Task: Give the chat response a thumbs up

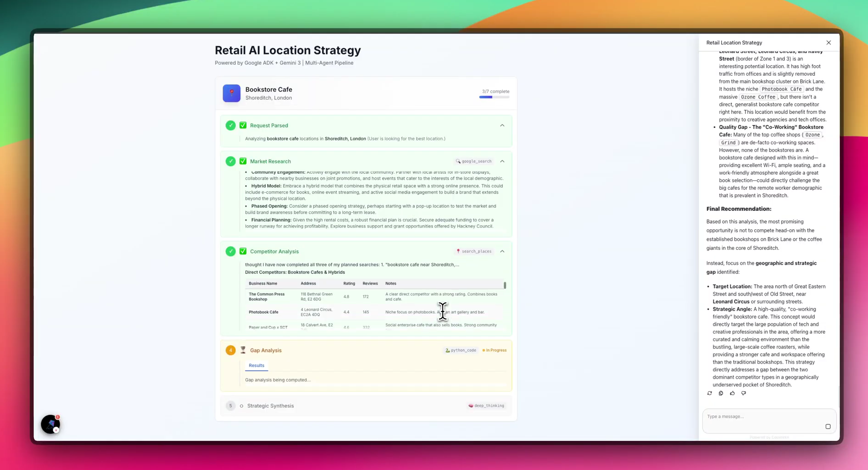Action: [x=732, y=393]
